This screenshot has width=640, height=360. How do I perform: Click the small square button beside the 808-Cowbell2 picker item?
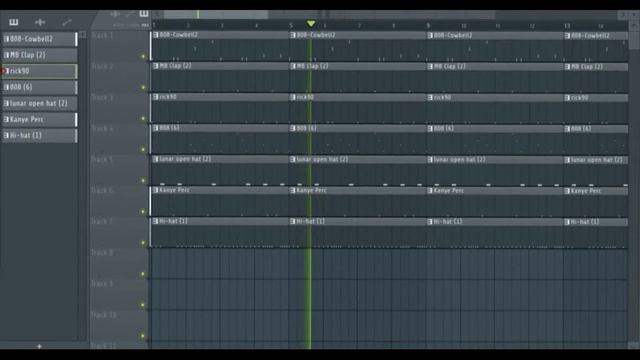(83, 35)
